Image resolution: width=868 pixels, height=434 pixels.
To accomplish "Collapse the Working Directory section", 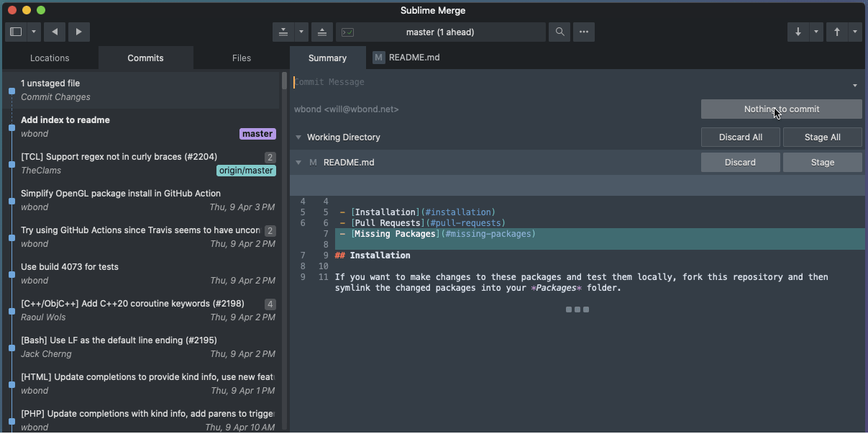I will point(298,137).
